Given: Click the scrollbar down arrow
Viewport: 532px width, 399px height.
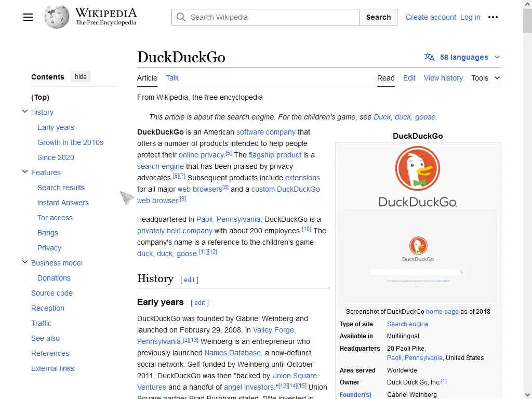Looking at the screenshot, I should pyautogui.click(x=527, y=395).
